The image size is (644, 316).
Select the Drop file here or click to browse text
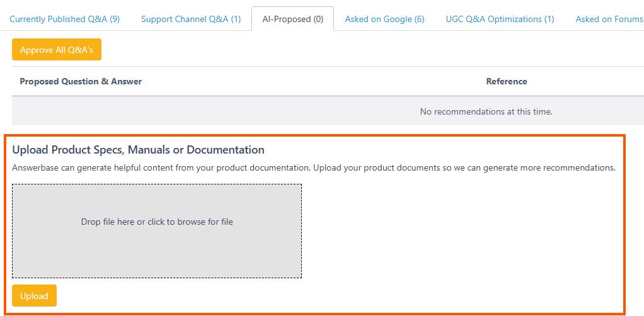[157, 222]
